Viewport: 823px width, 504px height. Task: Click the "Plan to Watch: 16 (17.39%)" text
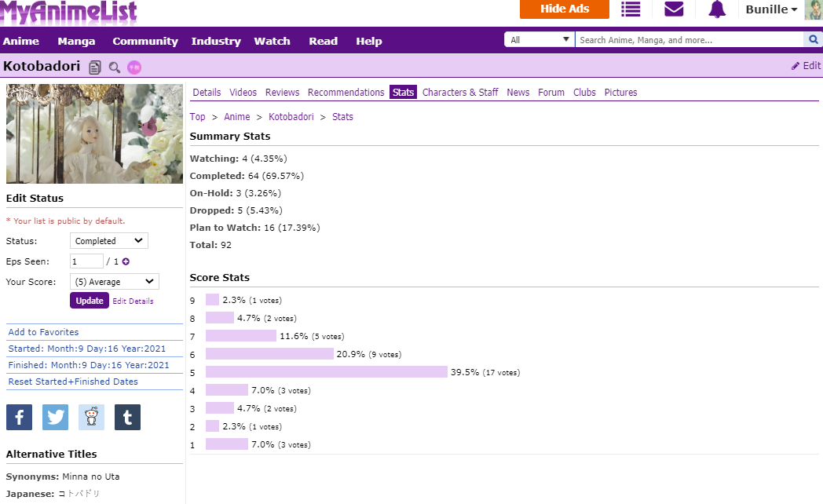tap(254, 228)
